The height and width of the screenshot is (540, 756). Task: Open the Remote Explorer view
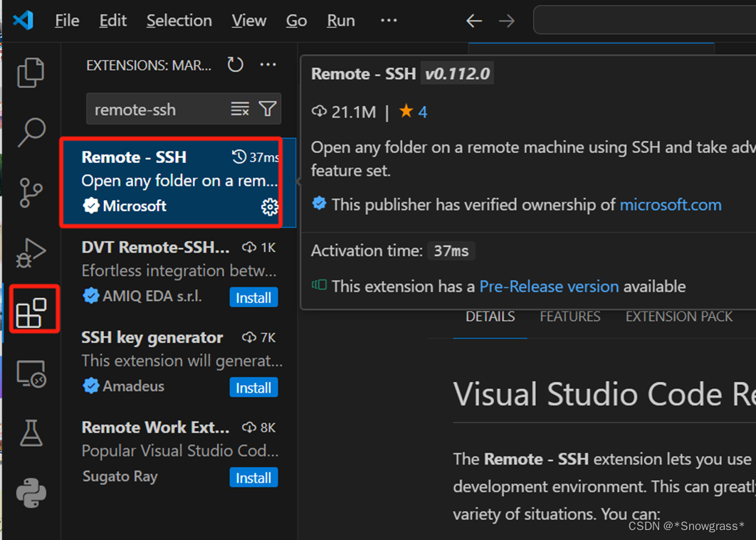(x=31, y=374)
